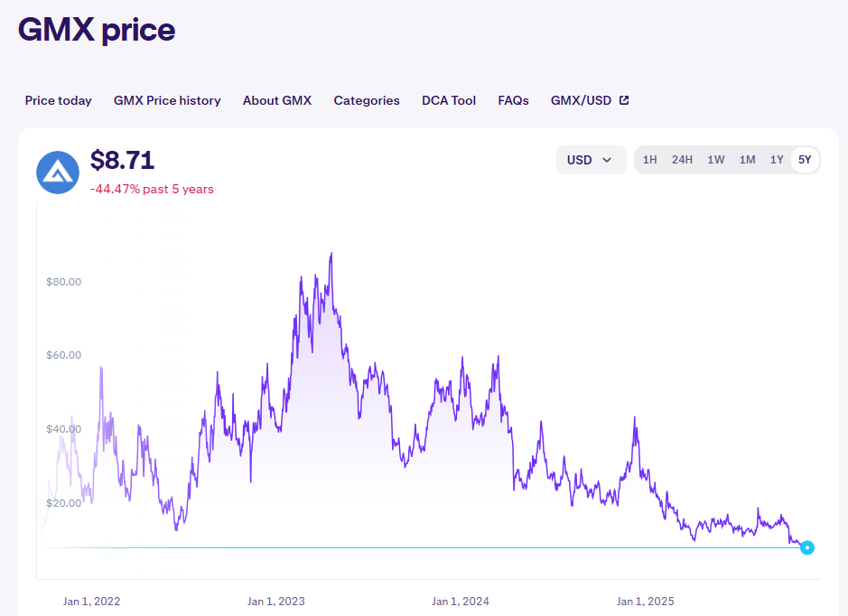Image resolution: width=848 pixels, height=616 pixels.
Task: Click the Jan 1, 2025 date label
Action: [x=645, y=602]
